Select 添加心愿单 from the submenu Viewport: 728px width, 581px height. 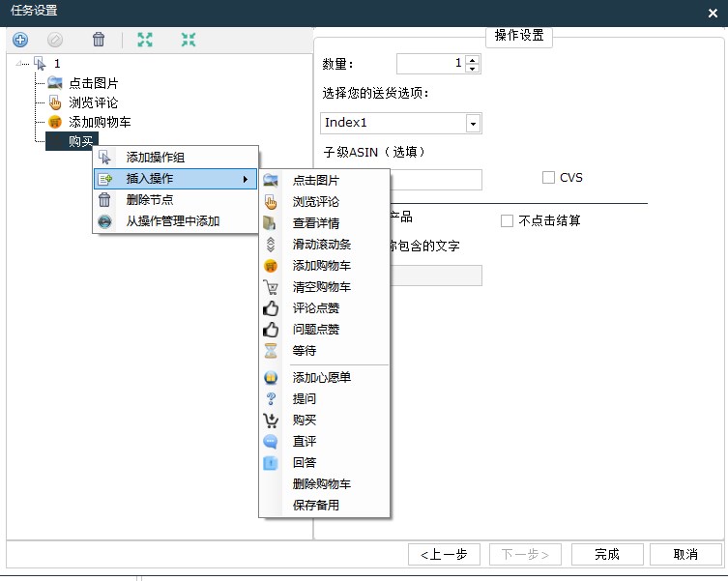click(324, 378)
